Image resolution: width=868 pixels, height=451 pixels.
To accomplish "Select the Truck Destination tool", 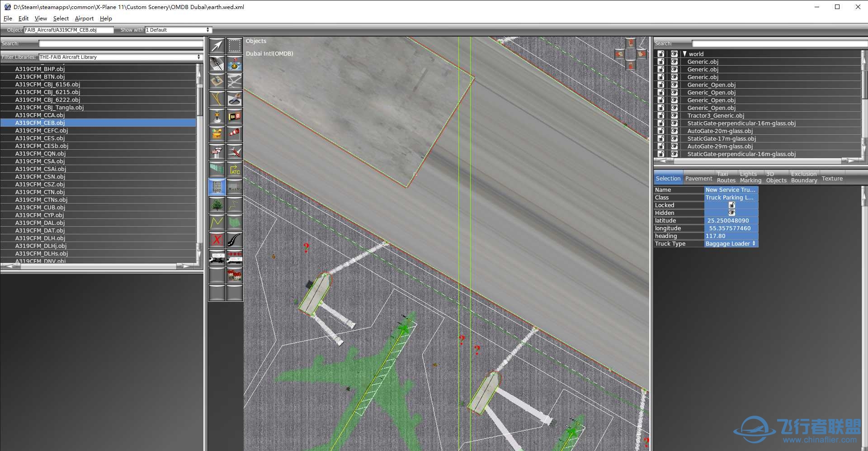I will (235, 257).
